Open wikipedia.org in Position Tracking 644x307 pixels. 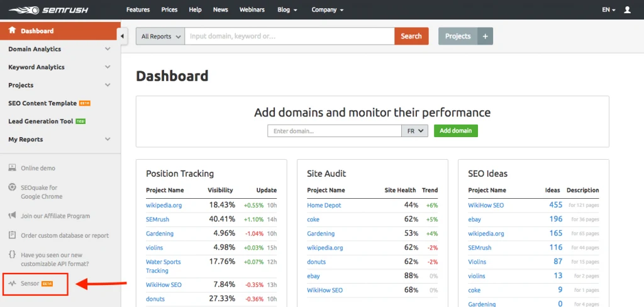point(164,205)
